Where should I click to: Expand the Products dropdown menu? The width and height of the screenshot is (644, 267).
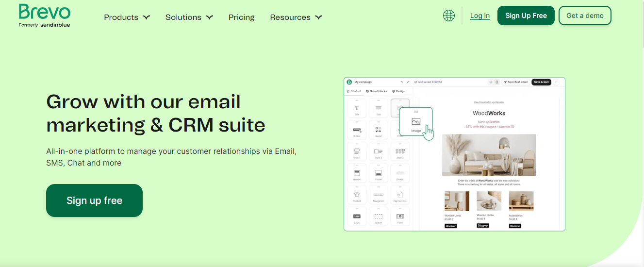click(127, 17)
